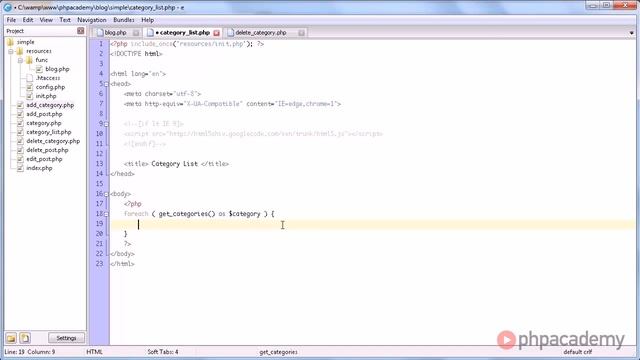Viewport: 640px width, 360px height.
Task: Open the Navigation menu
Action: [x=92, y=20]
